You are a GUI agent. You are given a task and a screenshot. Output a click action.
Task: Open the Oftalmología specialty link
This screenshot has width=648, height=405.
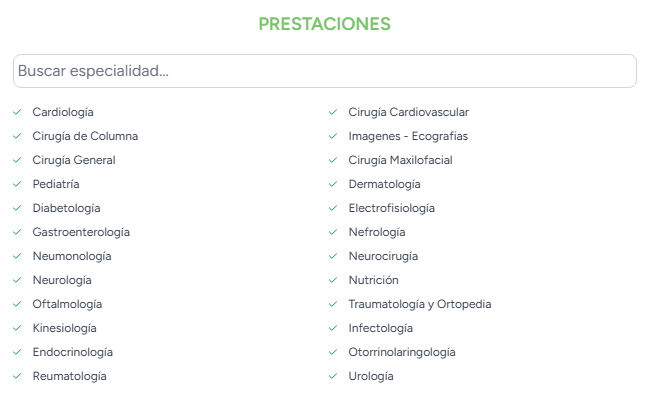point(67,304)
